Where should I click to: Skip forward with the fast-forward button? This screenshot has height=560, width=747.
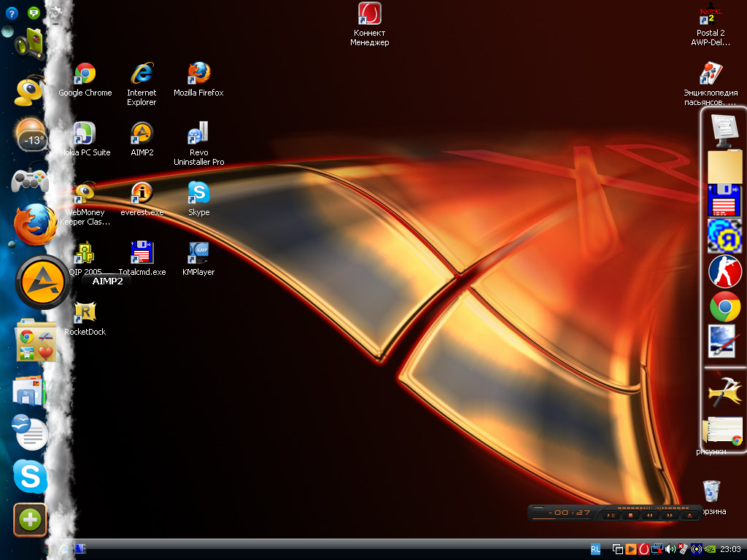pos(669,515)
